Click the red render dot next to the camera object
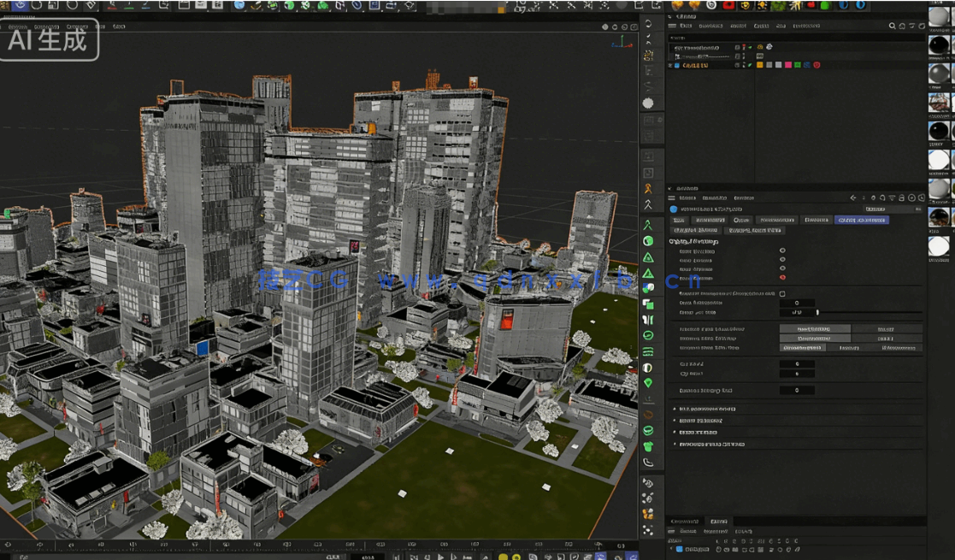Screen dimensions: 955x560 pos(744,46)
